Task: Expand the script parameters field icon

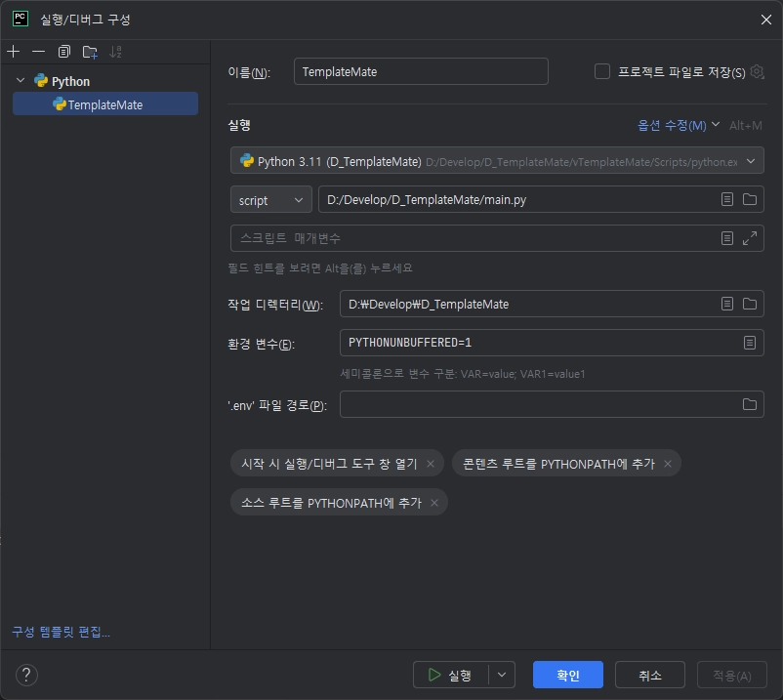Action: tap(750, 238)
